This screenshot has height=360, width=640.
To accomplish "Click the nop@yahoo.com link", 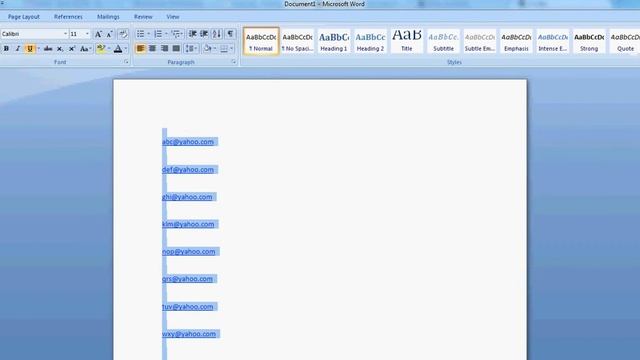I will tap(189, 251).
